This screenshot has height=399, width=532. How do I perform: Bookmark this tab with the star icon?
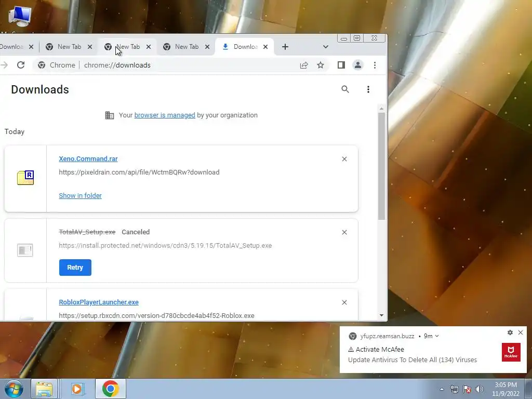click(320, 65)
